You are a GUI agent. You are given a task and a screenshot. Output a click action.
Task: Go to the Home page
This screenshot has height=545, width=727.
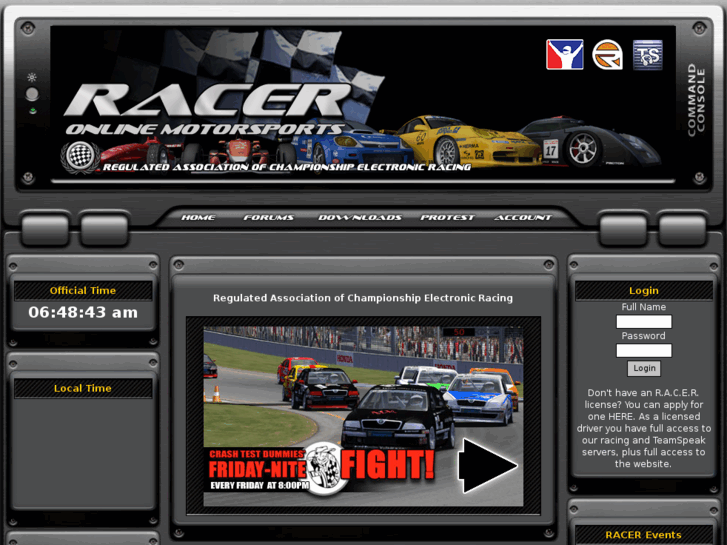coord(198,217)
